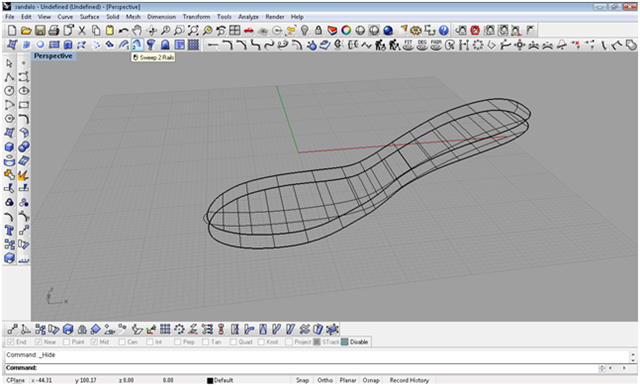640x386 pixels.
Task: Open Options with the gear icon
Action: [416, 31]
